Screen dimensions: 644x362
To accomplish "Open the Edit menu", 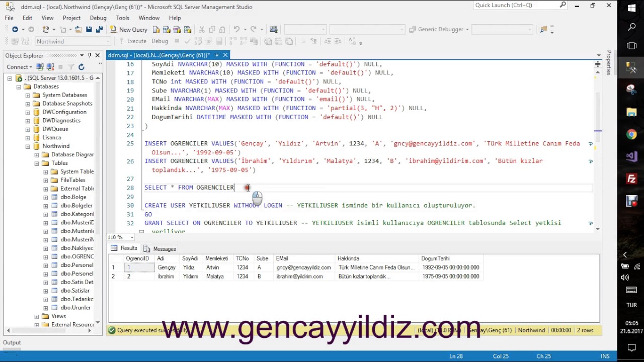I will pyautogui.click(x=27, y=18).
